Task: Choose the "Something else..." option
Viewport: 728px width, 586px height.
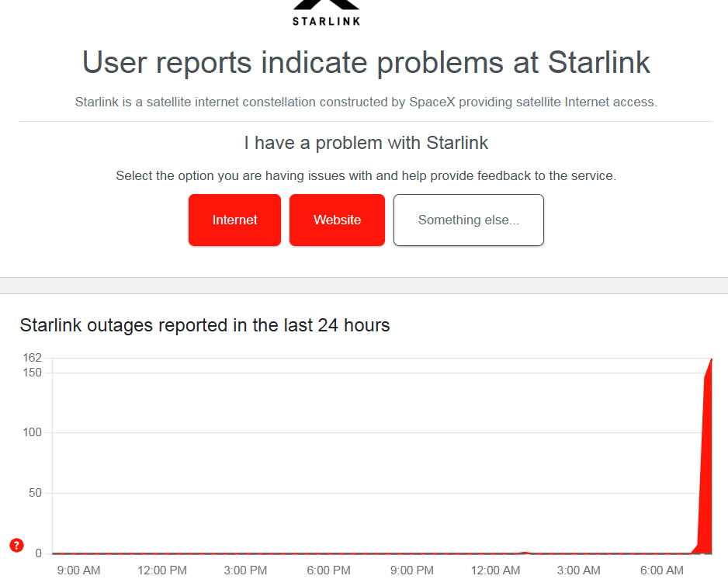Action: [x=468, y=220]
